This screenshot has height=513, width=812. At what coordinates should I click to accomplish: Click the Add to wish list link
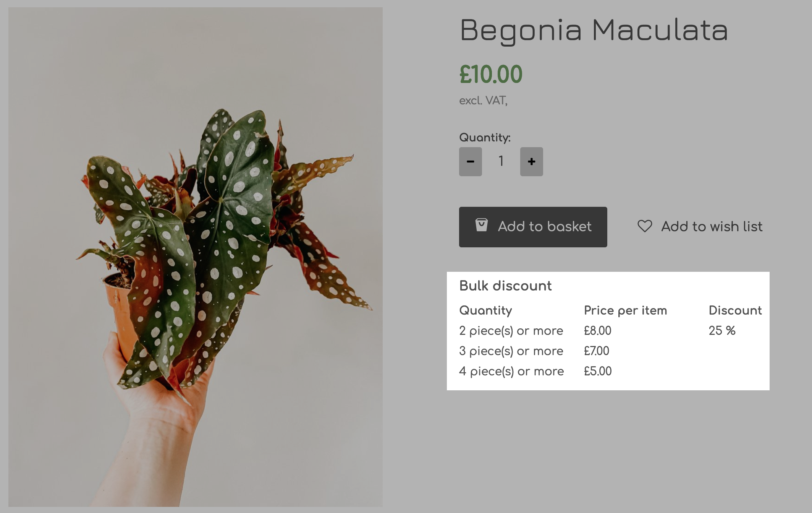(711, 226)
